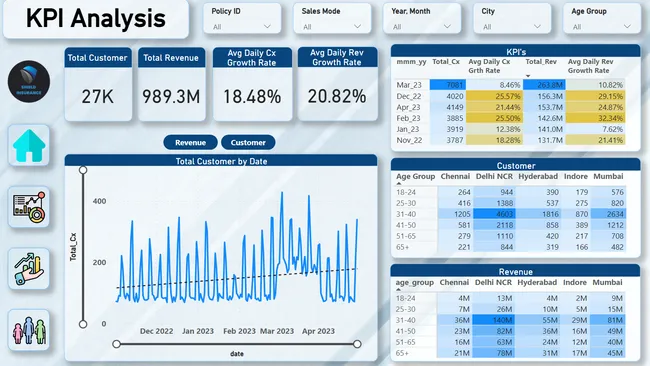
Task: Select the Mar_23 row in KPI table
Action: tap(510, 85)
